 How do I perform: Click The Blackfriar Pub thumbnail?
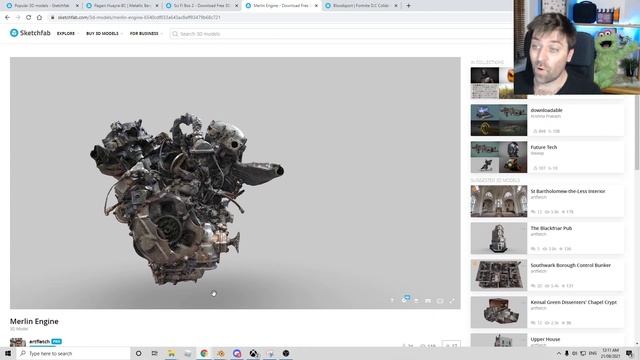click(499, 238)
